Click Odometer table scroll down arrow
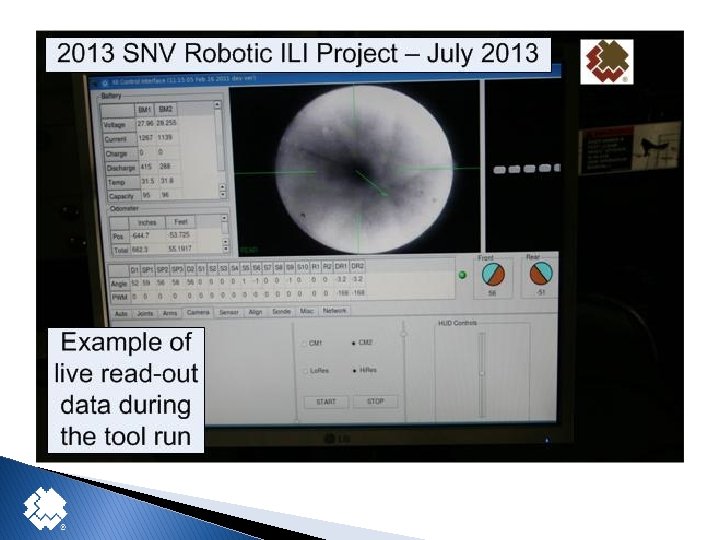This screenshot has height=540, width=720. click(x=226, y=248)
